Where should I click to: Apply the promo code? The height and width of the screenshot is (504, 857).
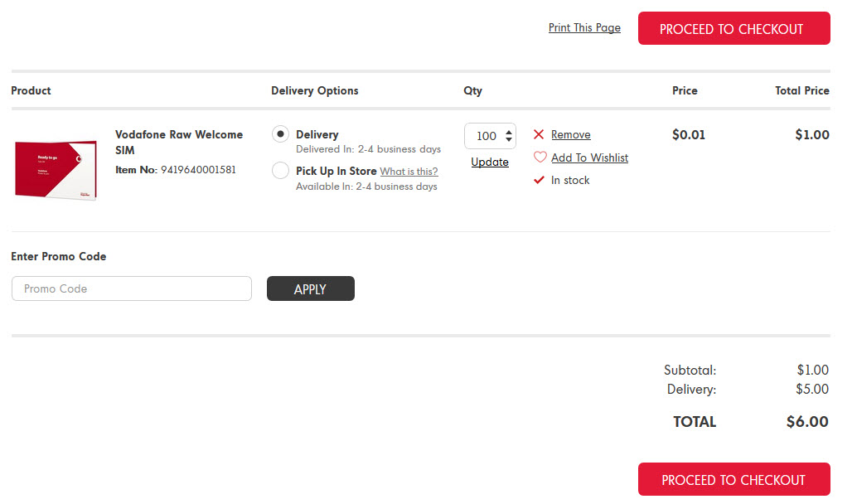(311, 288)
